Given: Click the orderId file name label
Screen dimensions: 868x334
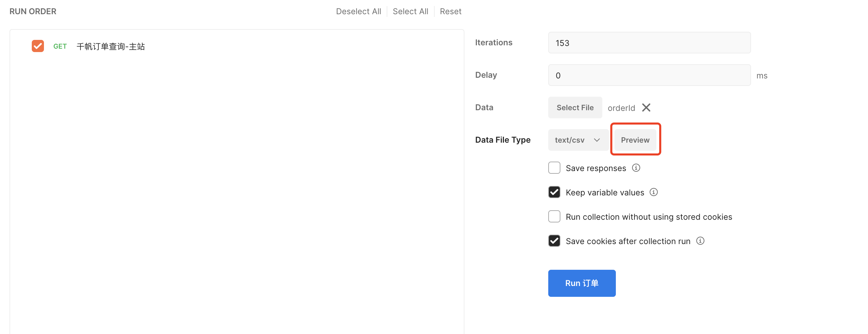Looking at the screenshot, I should coord(621,108).
